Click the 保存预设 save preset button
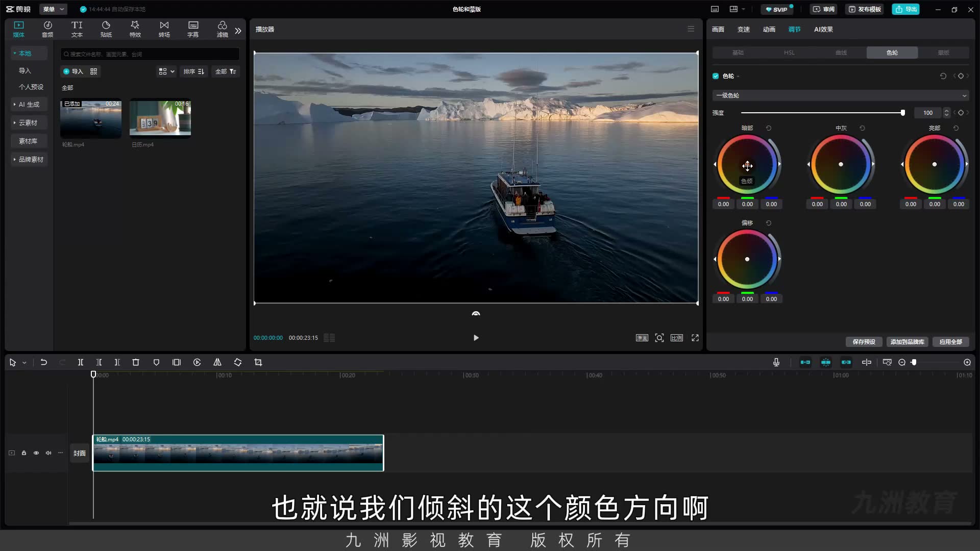Screen dimensions: 980x551 pyautogui.click(x=864, y=342)
